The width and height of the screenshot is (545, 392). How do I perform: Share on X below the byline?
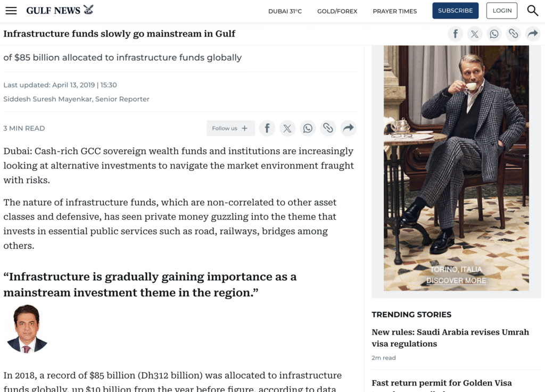click(287, 128)
